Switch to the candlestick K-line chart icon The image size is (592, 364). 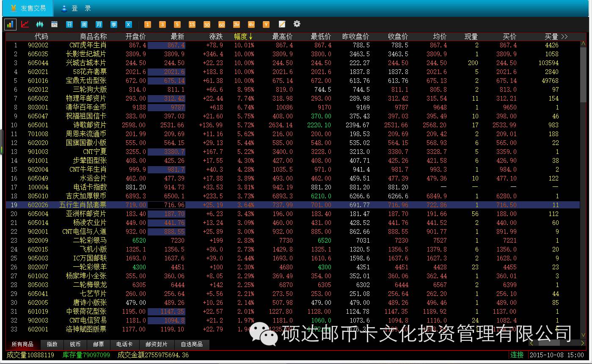tap(40, 24)
